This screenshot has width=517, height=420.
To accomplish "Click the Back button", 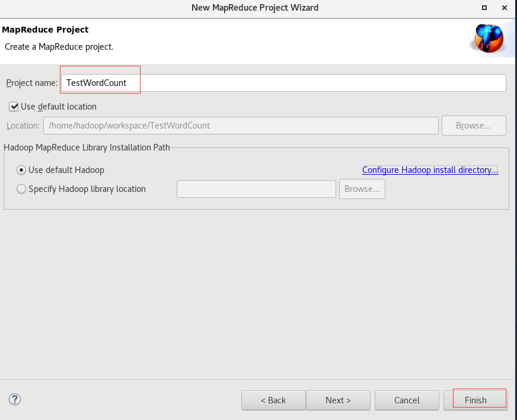I will 273,400.
